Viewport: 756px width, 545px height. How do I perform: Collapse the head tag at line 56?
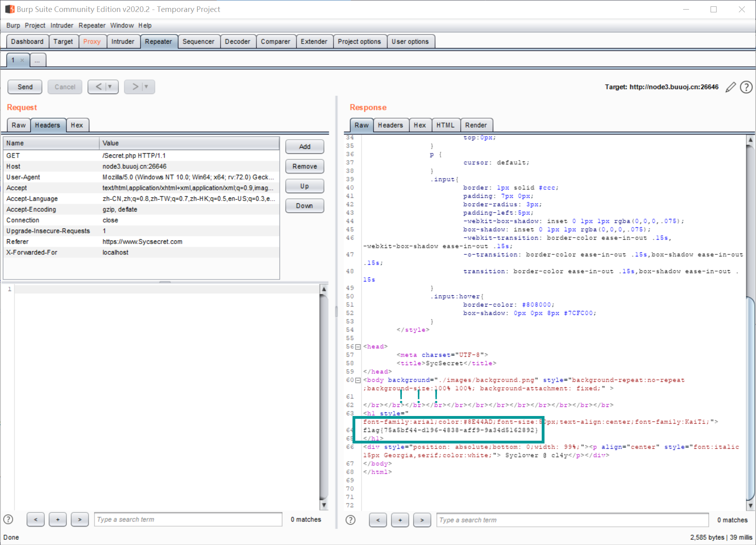[358, 347]
